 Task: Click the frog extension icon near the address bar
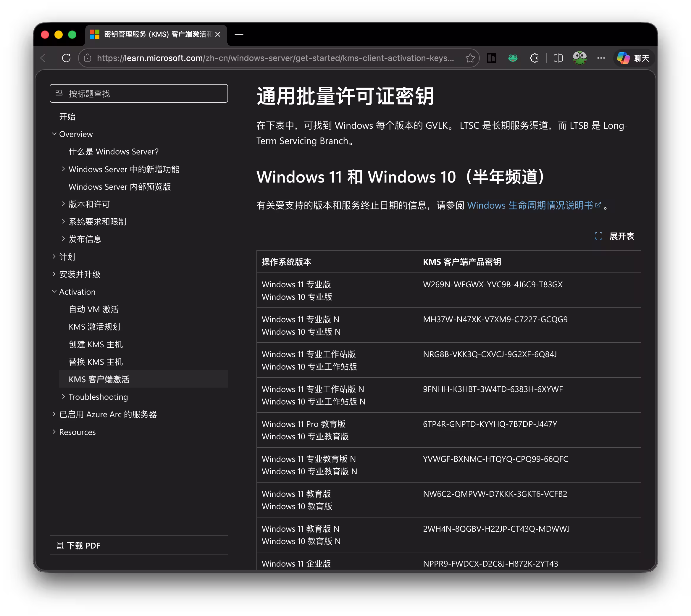pos(513,58)
